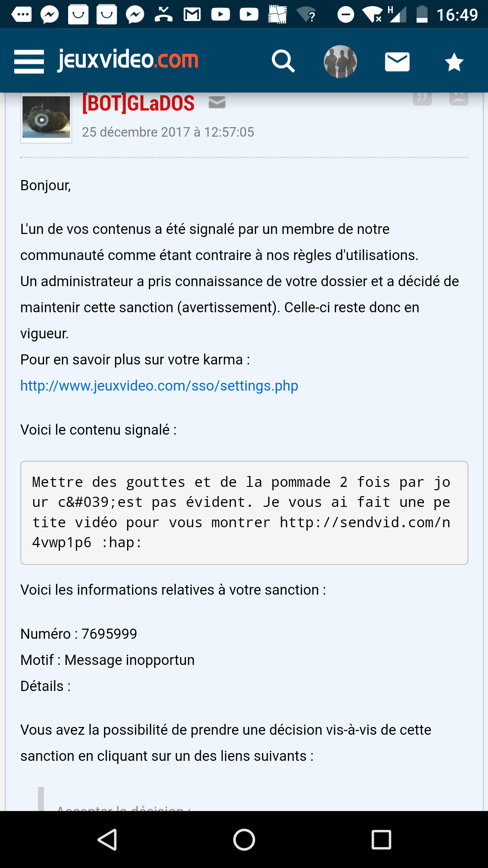Open the jeuxvideo.com/sso/settings.php link
The image size is (488, 868).
159,386
